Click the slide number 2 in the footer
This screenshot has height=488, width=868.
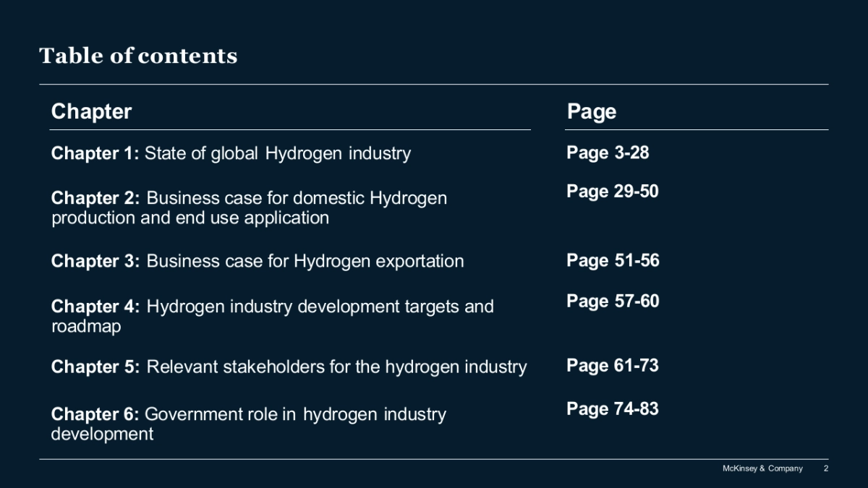click(826, 468)
